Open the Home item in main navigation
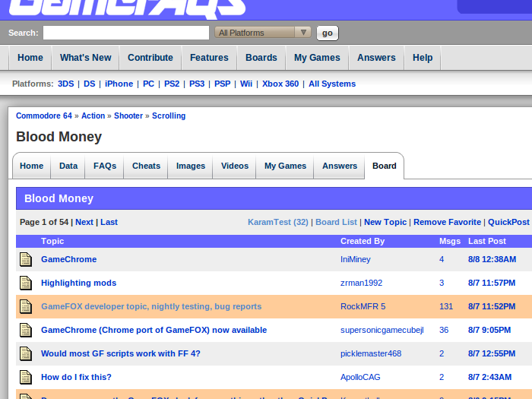This screenshot has width=532, height=399. pyautogui.click(x=30, y=58)
